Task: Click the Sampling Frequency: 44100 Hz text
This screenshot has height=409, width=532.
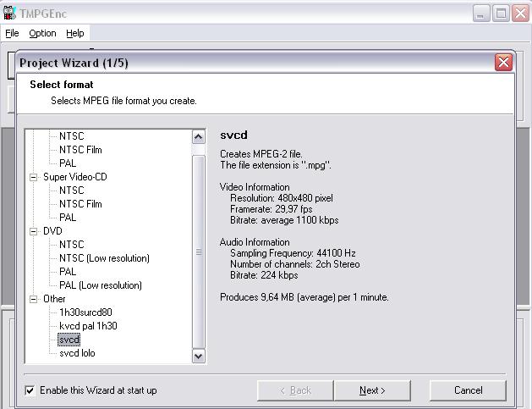Action: [x=293, y=253]
